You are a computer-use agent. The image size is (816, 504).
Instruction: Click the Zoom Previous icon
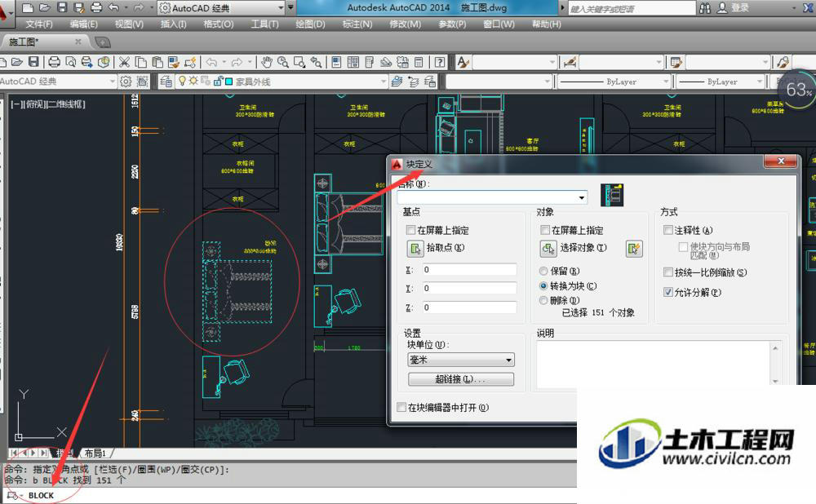(316, 63)
